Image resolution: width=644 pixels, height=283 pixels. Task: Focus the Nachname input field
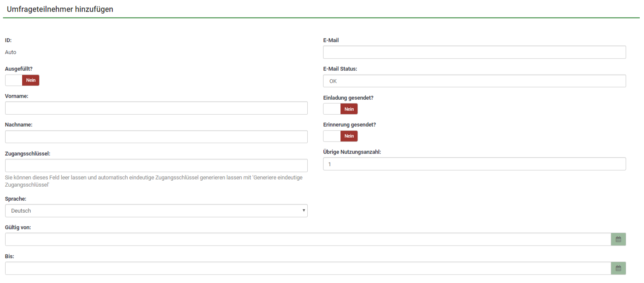(156, 137)
